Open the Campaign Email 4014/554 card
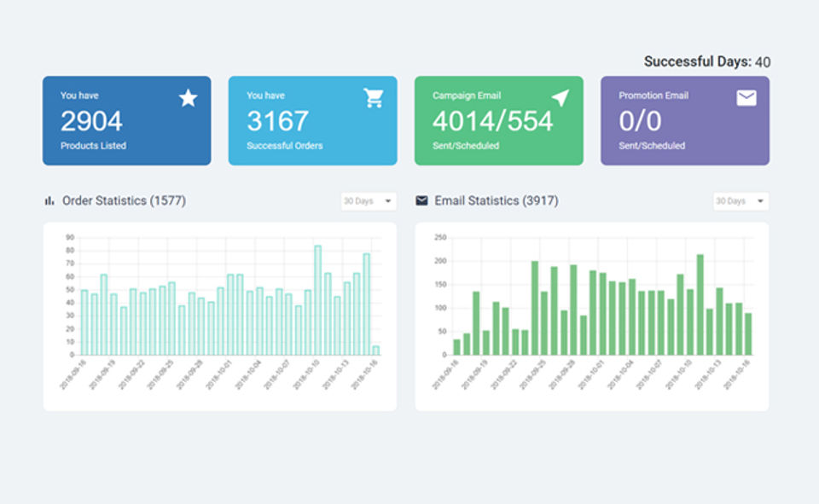Image resolution: width=819 pixels, height=504 pixels. pos(499,120)
